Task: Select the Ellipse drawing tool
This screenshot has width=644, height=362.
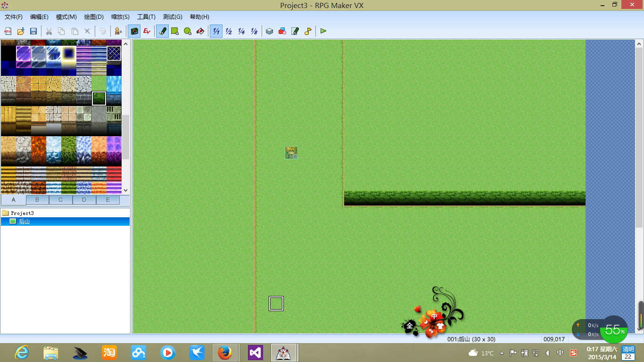Action: 188,31
